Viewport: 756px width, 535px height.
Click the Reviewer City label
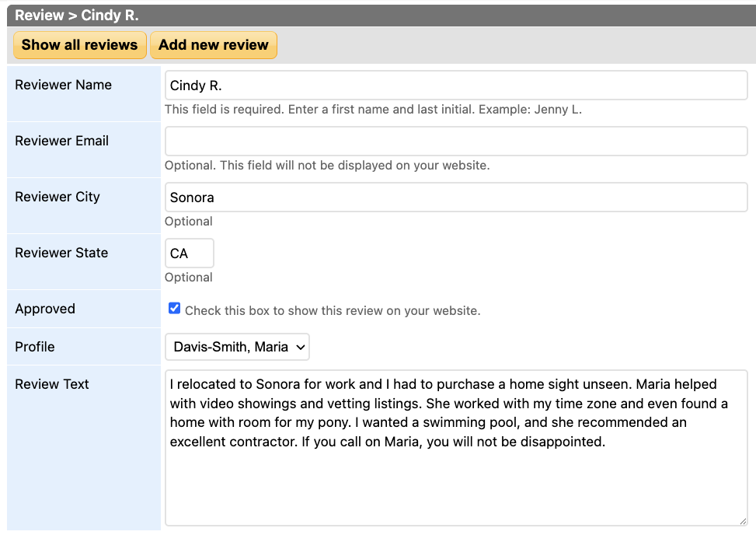click(57, 197)
